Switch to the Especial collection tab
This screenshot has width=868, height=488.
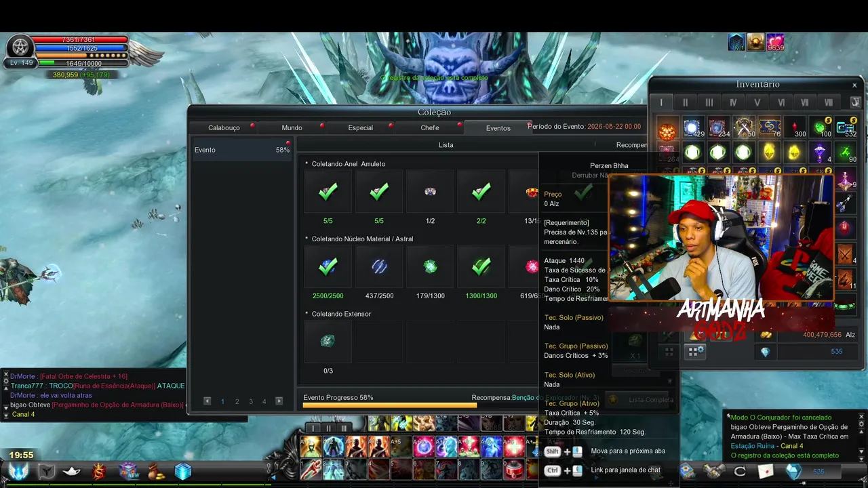[360, 127]
